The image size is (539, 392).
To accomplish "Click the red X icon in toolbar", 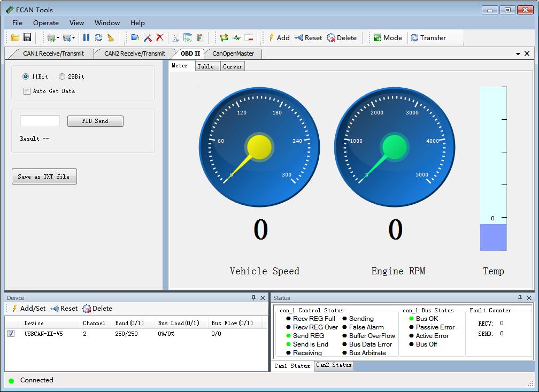I will (159, 38).
